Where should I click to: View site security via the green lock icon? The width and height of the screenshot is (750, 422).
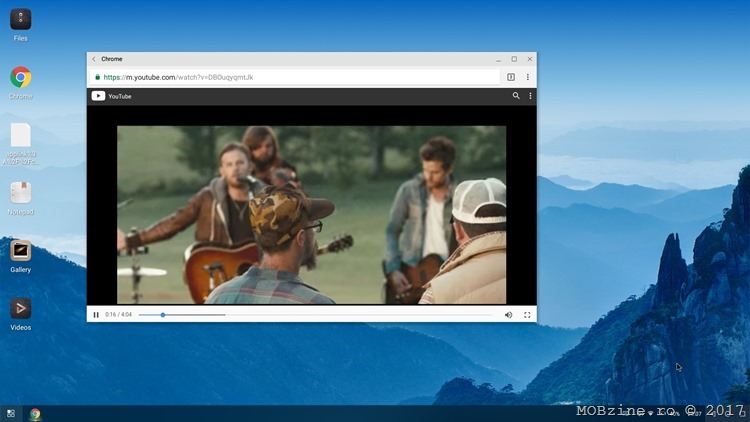pyautogui.click(x=98, y=77)
